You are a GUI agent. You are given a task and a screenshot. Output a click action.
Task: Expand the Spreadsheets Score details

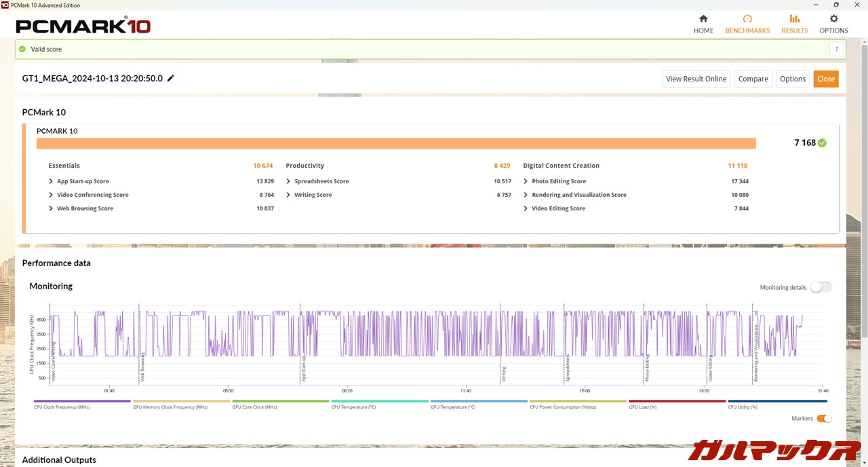pyautogui.click(x=288, y=181)
